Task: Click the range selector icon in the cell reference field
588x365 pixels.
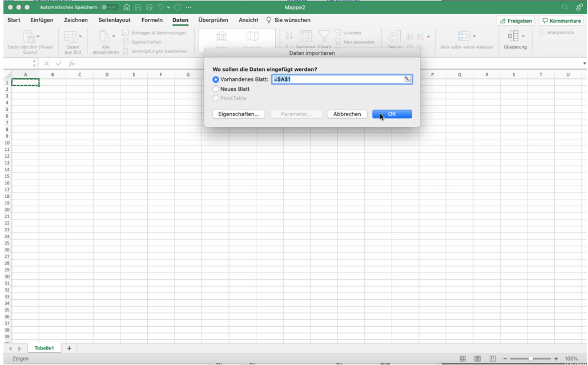Action: point(407,79)
